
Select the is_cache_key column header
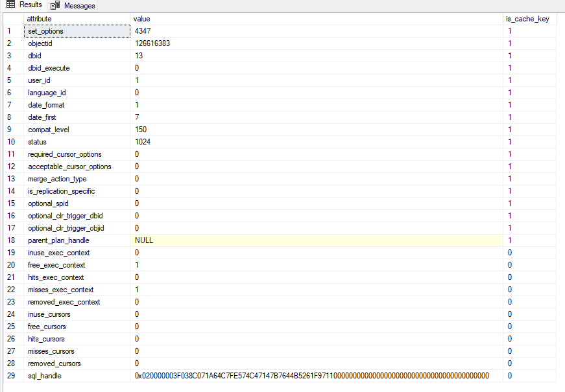tap(529, 19)
